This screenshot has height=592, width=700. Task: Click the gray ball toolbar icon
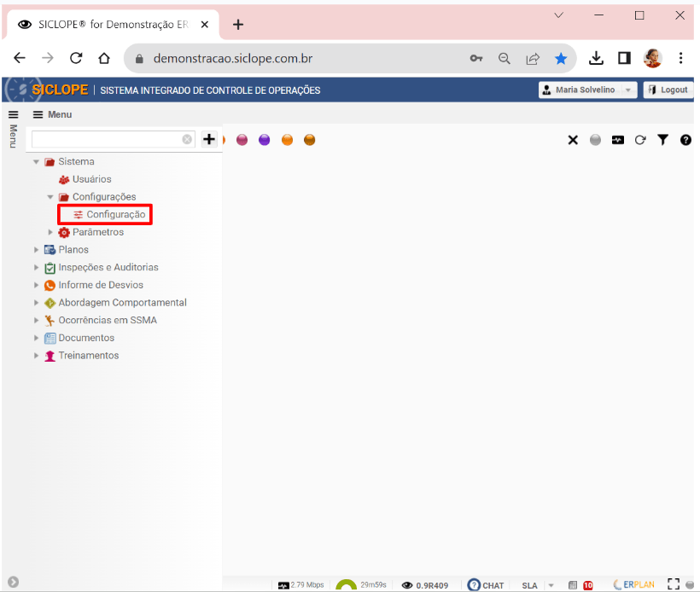[595, 140]
